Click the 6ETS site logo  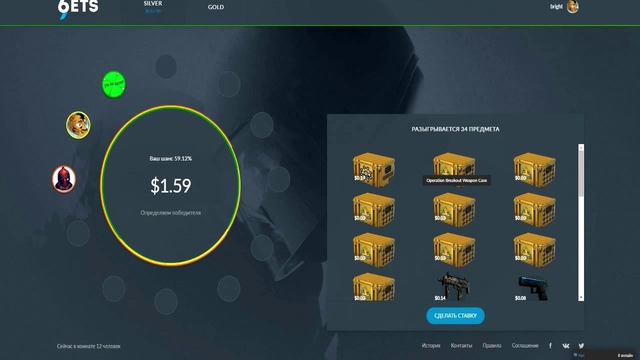pyautogui.click(x=78, y=8)
